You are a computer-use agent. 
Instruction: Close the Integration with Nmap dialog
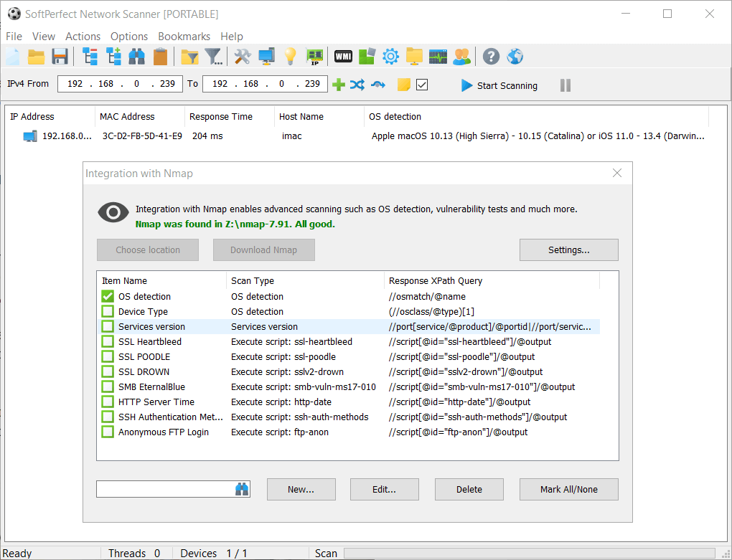[x=617, y=173]
